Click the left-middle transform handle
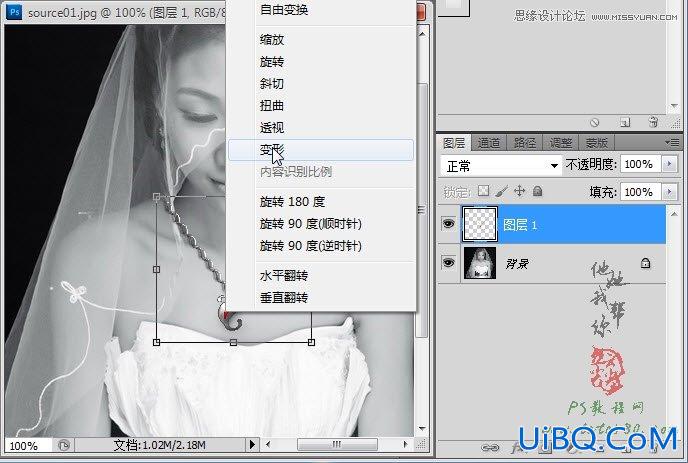Viewport: 688px width, 463px height. click(157, 269)
